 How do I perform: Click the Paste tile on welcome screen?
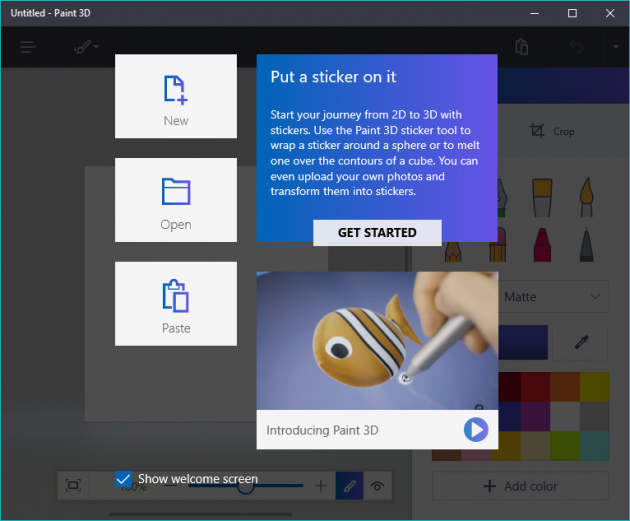pos(176,304)
